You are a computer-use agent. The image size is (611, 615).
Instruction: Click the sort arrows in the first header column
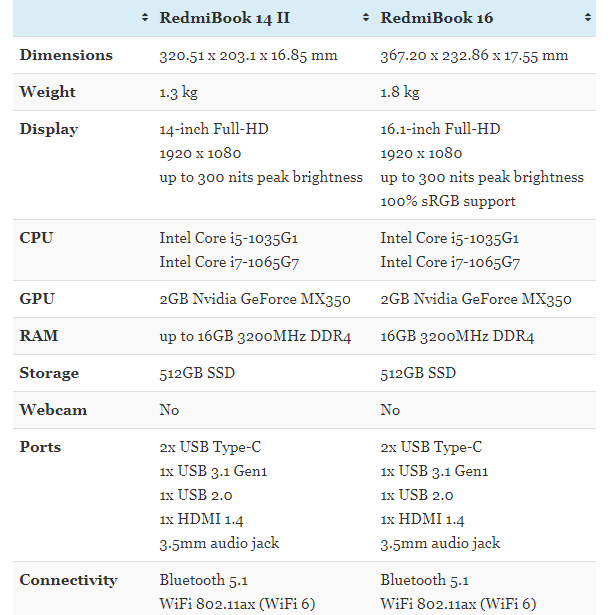click(145, 18)
